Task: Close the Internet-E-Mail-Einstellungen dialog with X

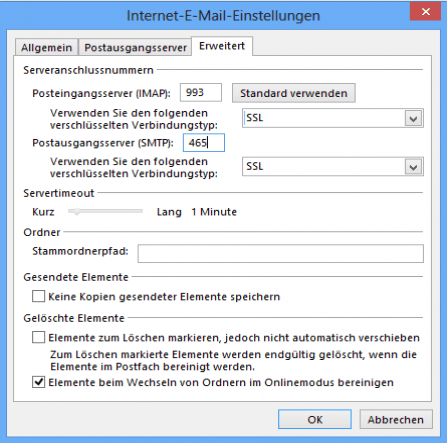Action: 425,12
